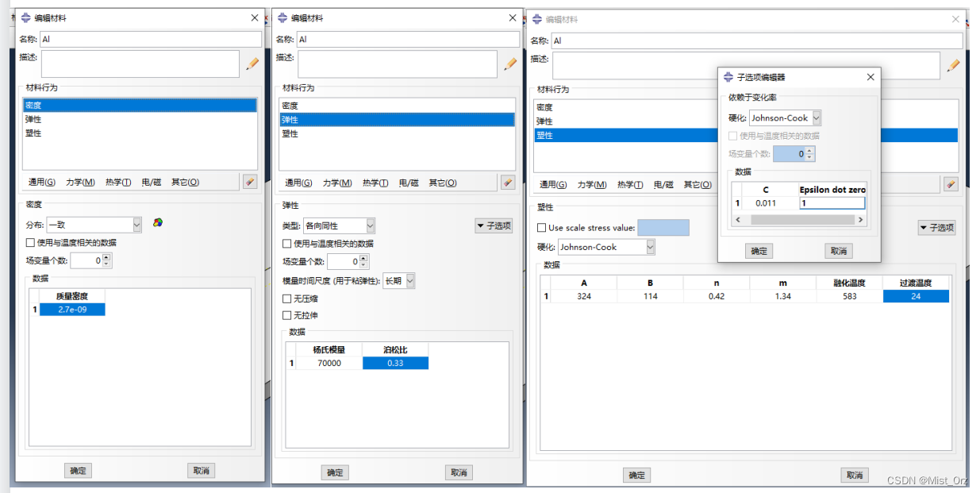Open 力学(M) menu in the density dialog

click(79, 182)
